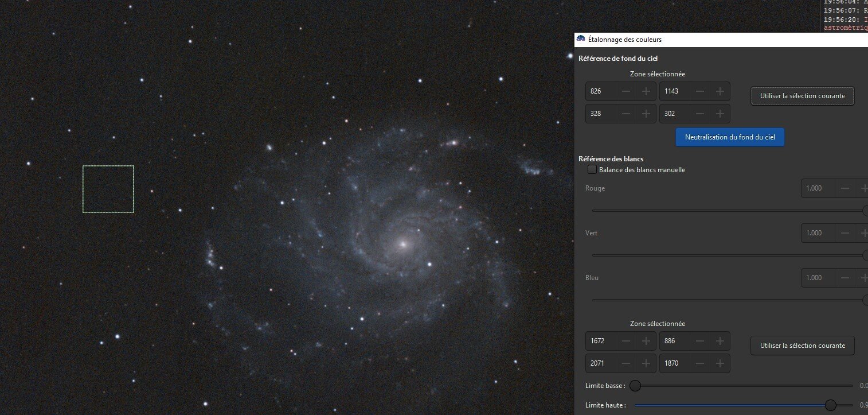Screen dimensions: 868x415
Task: Click into the 1870 zone input field
Action: point(675,363)
